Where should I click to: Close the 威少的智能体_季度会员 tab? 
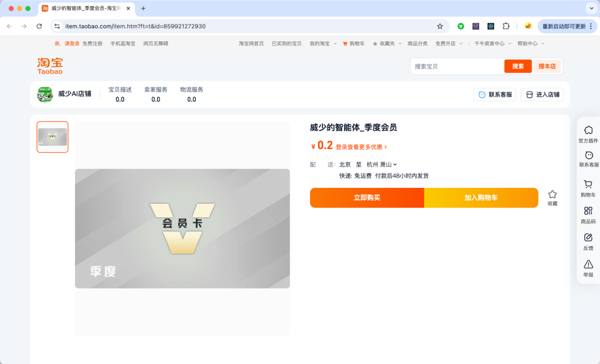127,8
